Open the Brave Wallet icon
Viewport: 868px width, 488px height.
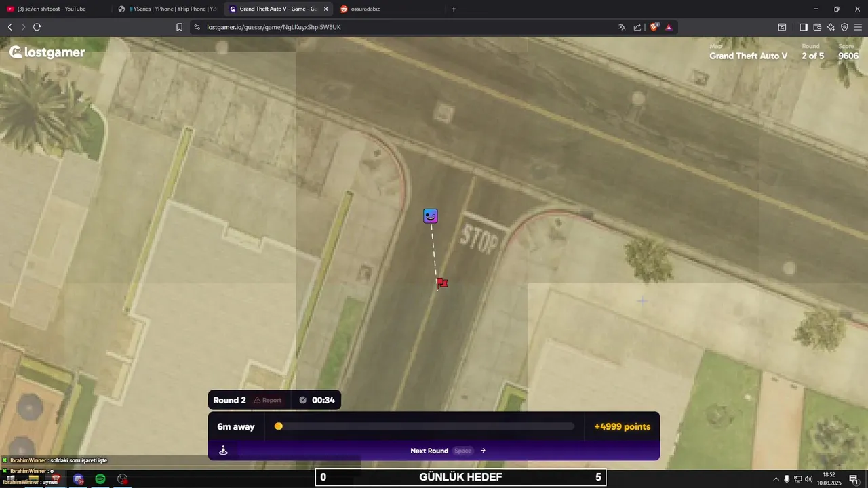817,27
